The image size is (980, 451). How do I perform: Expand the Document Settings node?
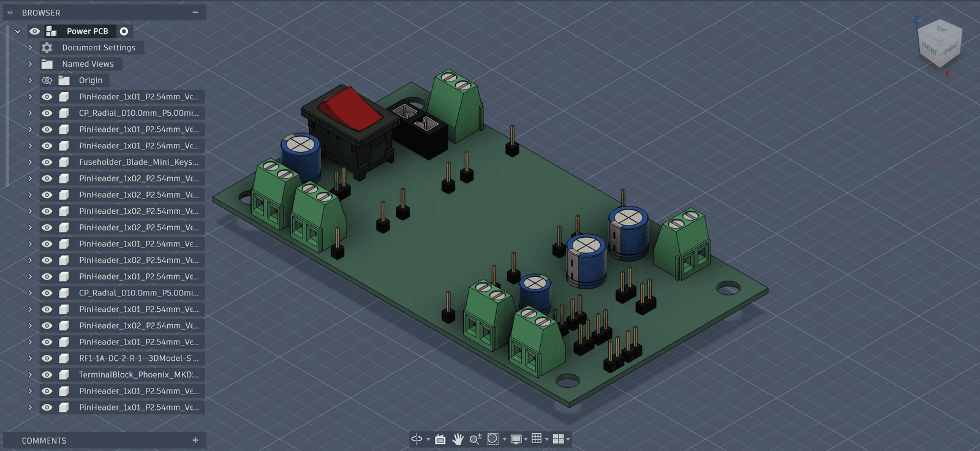tap(29, 47)
